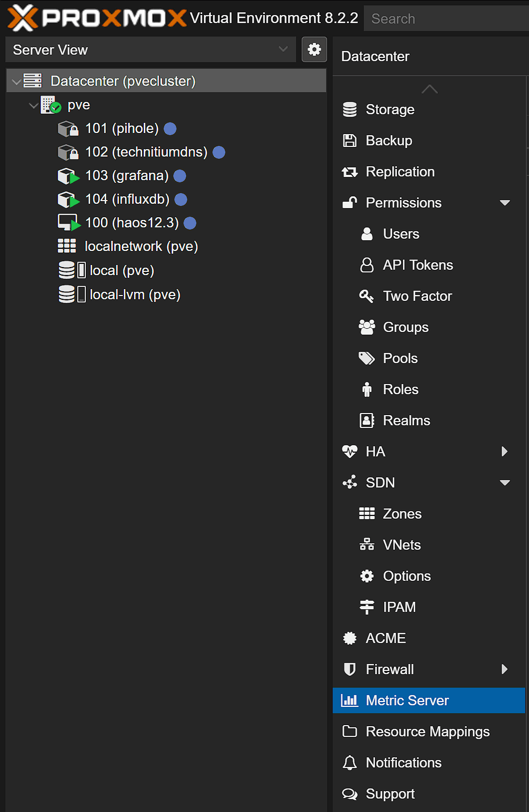
Task: Click the technitiumdns container icon
Action: tap(68, 152)
